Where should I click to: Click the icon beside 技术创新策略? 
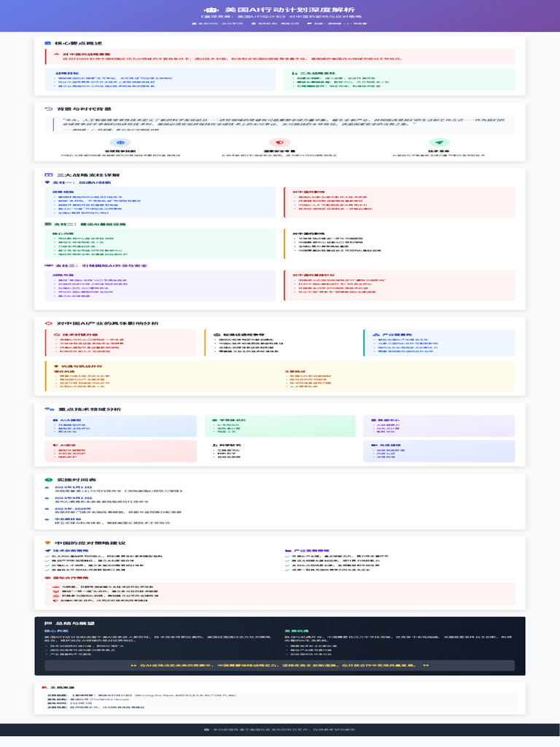tap(47, 550)
